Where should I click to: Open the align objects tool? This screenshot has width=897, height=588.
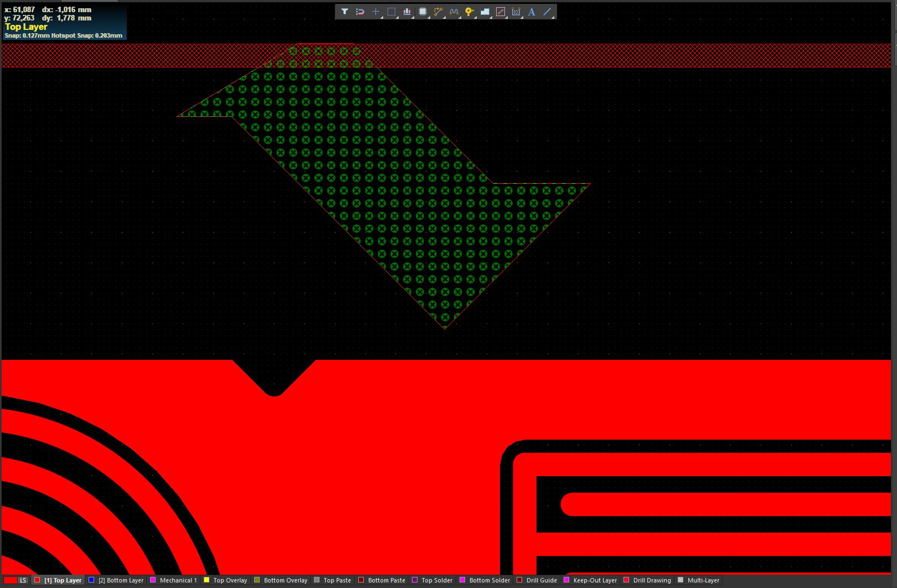pos(407,12)
